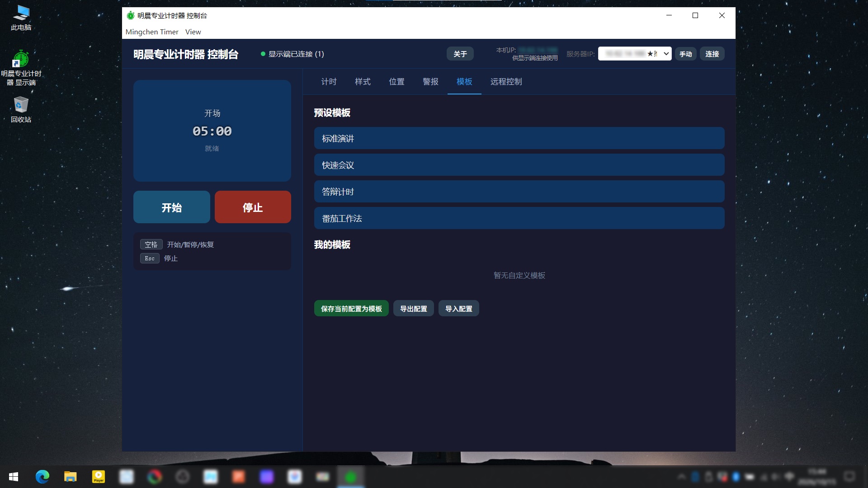Click the 导入配置 button
The image size is (868, 488).
pos(458,309)
